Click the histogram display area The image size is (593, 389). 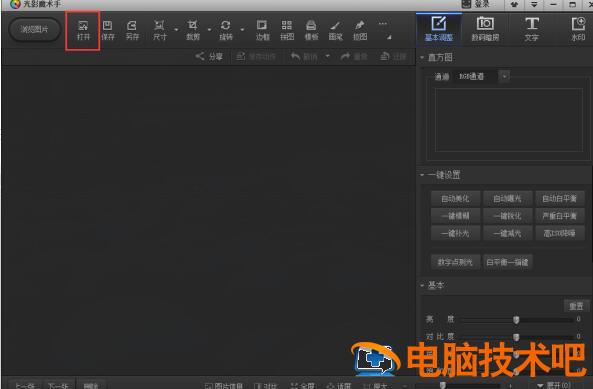click(509, 120)
